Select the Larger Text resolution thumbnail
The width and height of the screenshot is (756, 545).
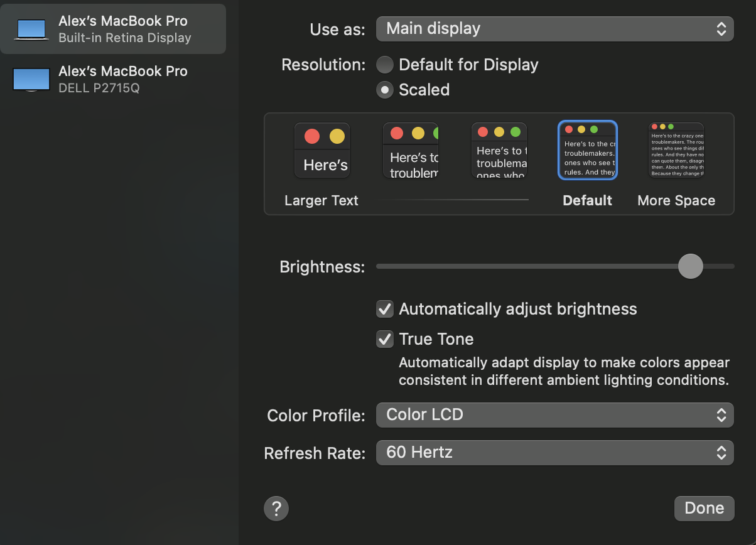pos(321,151)
